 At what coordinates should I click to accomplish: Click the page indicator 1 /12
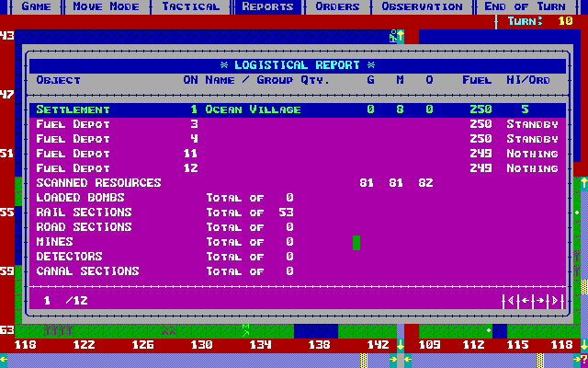65,301
